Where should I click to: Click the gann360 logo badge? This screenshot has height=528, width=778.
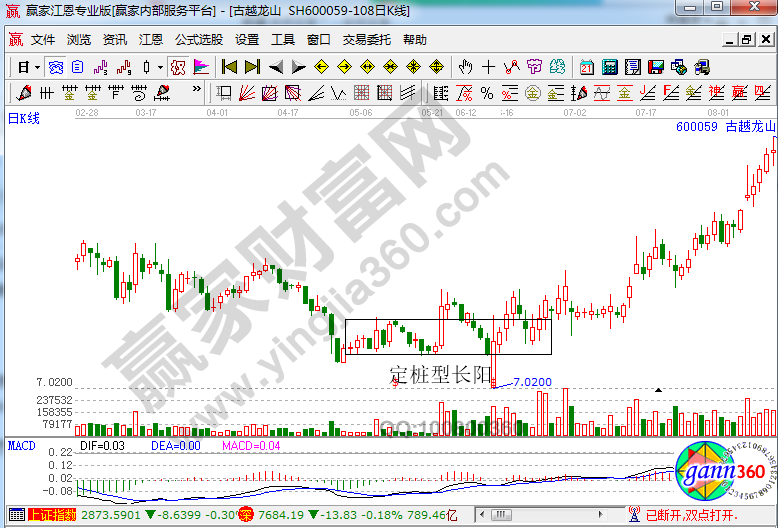[x=720, y=472]
